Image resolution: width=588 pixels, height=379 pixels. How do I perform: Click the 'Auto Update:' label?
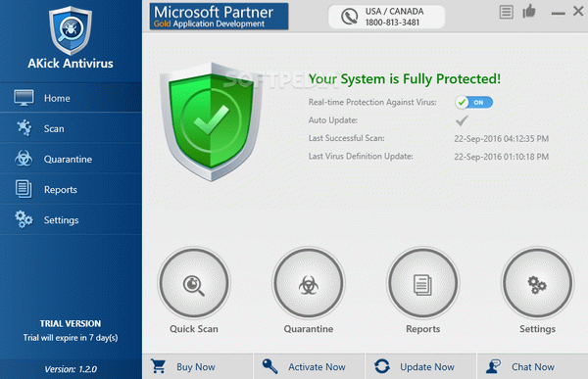(333, 119)
